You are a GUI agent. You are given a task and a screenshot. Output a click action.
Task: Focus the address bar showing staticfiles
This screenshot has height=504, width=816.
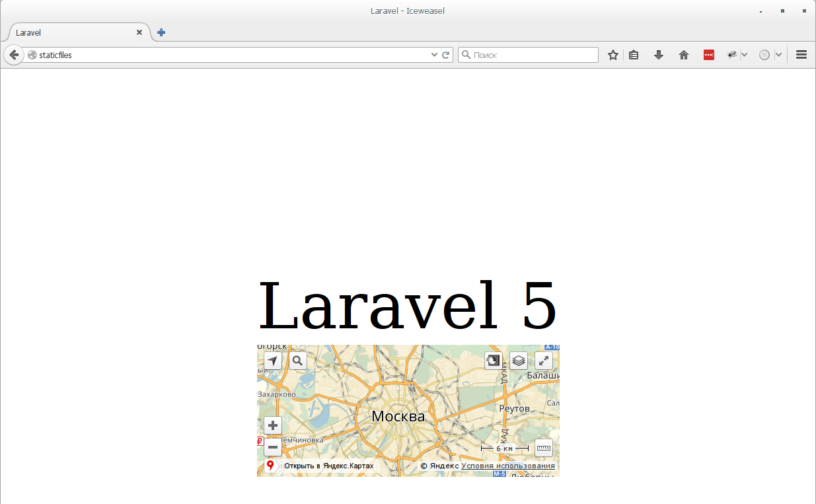tap(228, 55)
